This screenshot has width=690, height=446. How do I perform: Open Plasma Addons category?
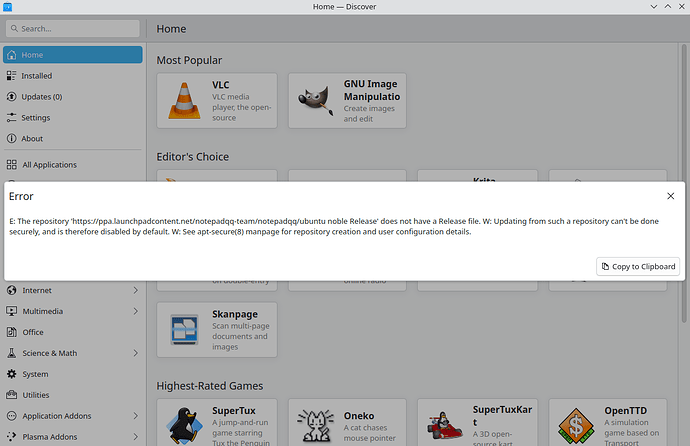(x=73, y=437)
